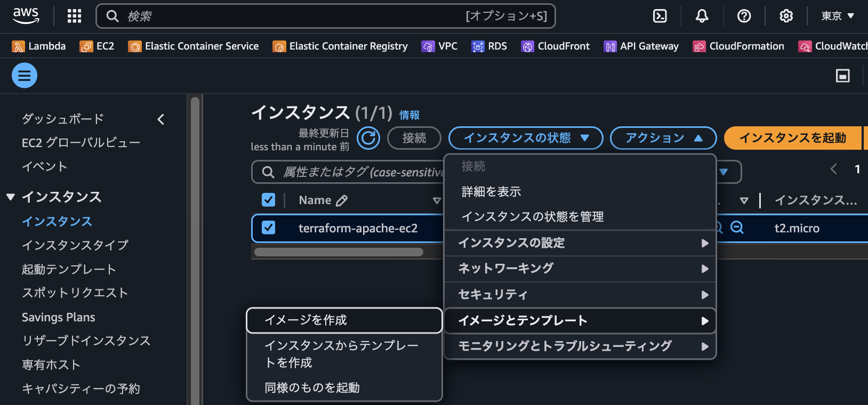868x405 pixels.
Task: Open the notifications bell icon
Action: (702, 16)
